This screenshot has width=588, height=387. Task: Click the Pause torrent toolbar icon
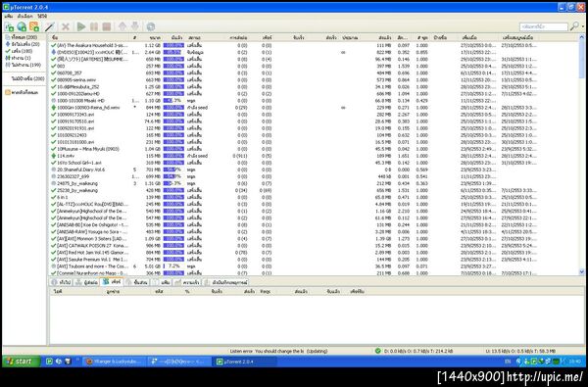click(x=94, y=26)
